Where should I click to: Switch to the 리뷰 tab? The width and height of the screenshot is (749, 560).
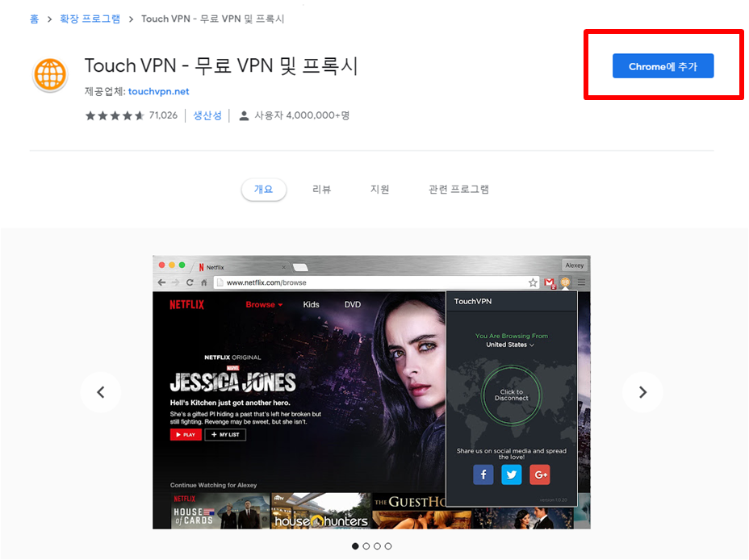point(321,190)
